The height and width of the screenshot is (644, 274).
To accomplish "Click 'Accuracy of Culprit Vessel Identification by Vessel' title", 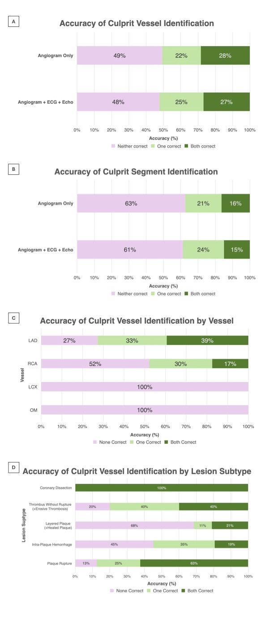I will [x=137, y=321].
